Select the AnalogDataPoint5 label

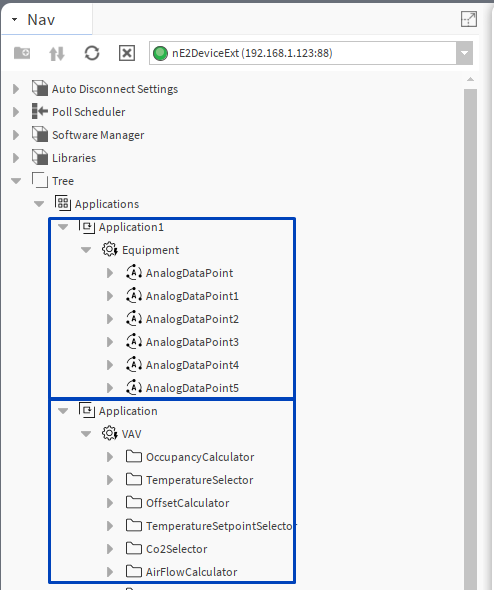click(x=192, y=388)
